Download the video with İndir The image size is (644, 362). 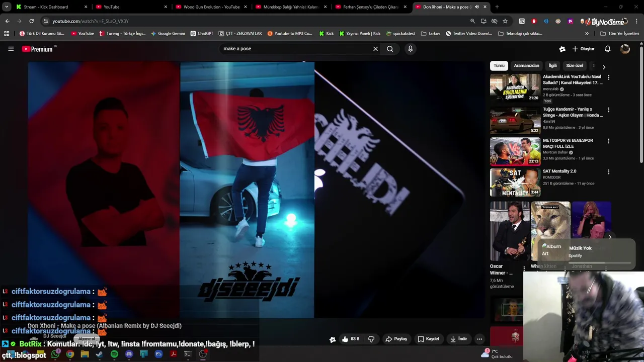(458, 339)
